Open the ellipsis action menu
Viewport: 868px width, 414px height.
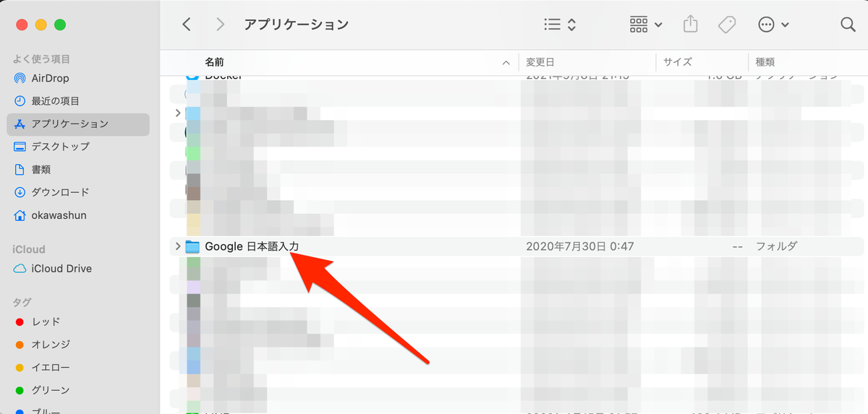coord(773,25)
